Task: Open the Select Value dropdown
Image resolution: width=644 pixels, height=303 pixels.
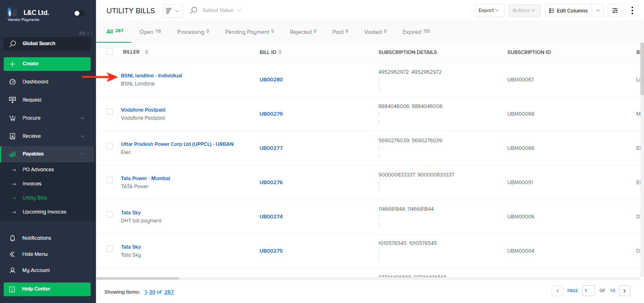Action: [222, 10]
